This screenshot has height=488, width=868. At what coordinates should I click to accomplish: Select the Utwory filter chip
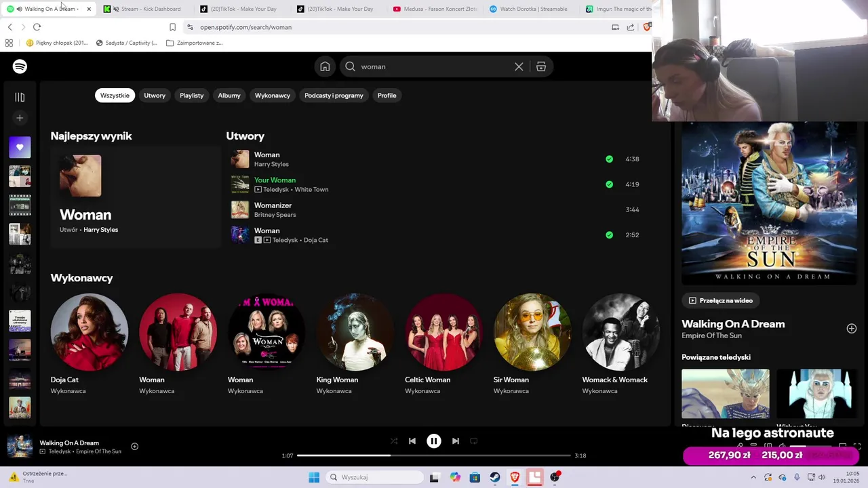(155, 96)
